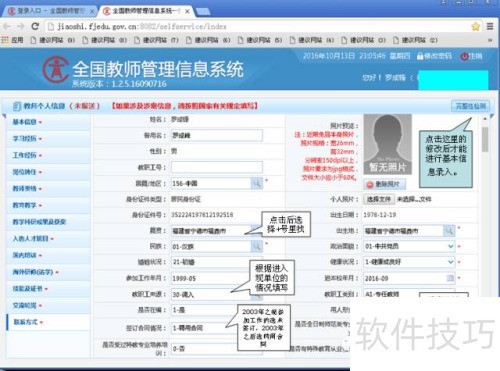Click the magnifier icon beside 国籍/地区 field
The width and height of the screenshot is (500, 371).
pos(257,183)
